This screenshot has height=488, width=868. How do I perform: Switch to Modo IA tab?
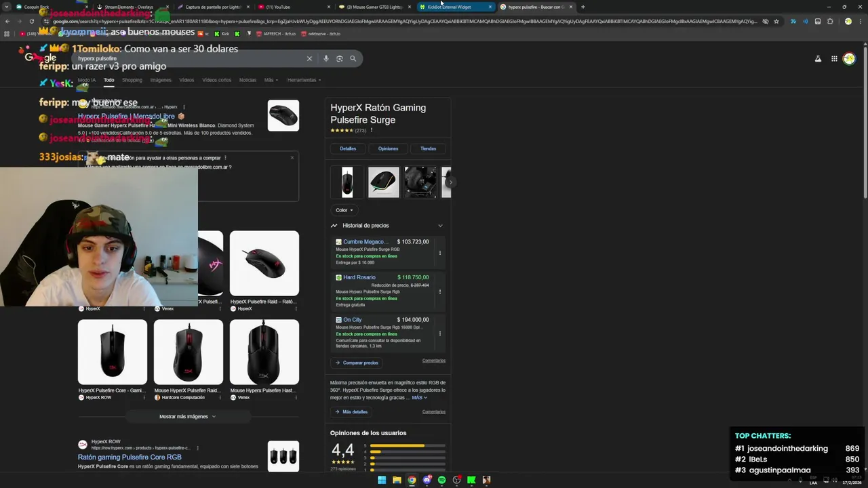click(x=87, y=80)
